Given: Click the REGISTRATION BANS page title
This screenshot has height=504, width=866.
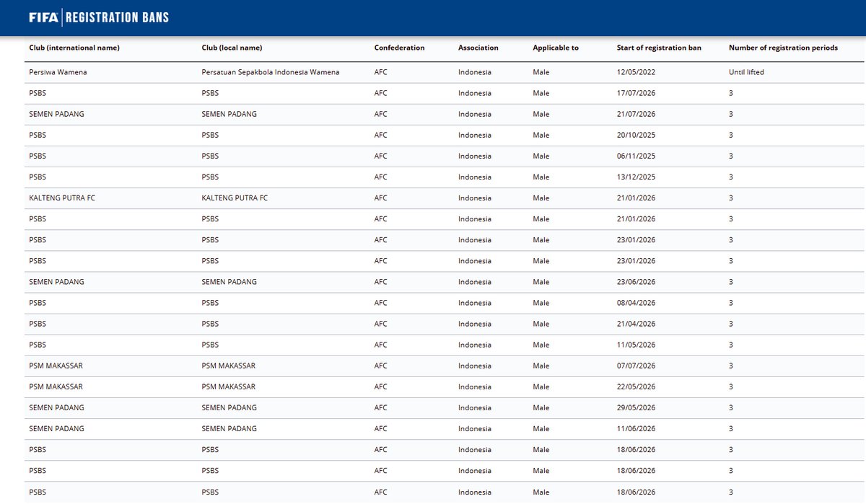Looking at the screenshot, I should (x=118, y=17).
